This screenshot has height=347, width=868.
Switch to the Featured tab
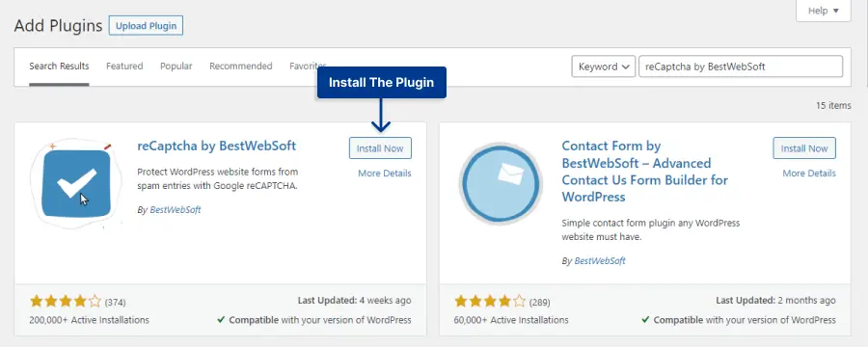124,66
